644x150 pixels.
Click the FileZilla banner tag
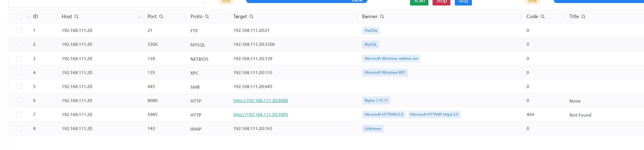371,30
